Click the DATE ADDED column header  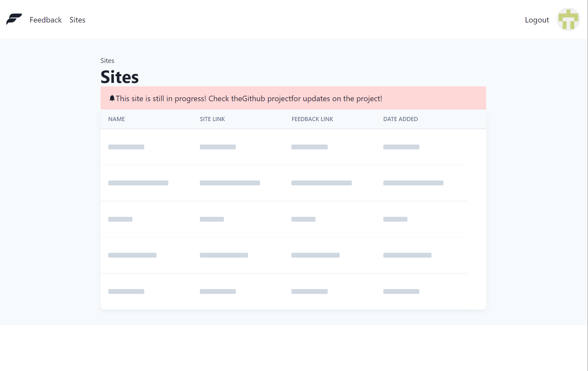tap(400, 119)
